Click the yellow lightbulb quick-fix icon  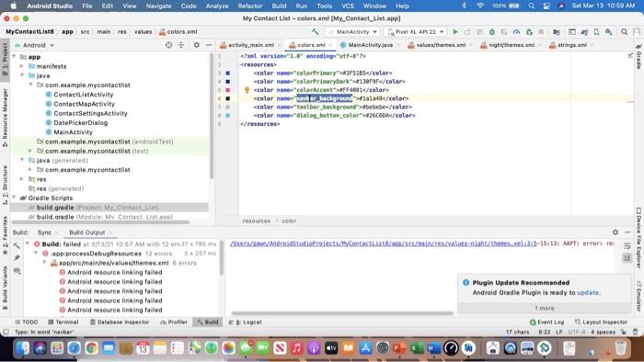click(x=247, y=90)
